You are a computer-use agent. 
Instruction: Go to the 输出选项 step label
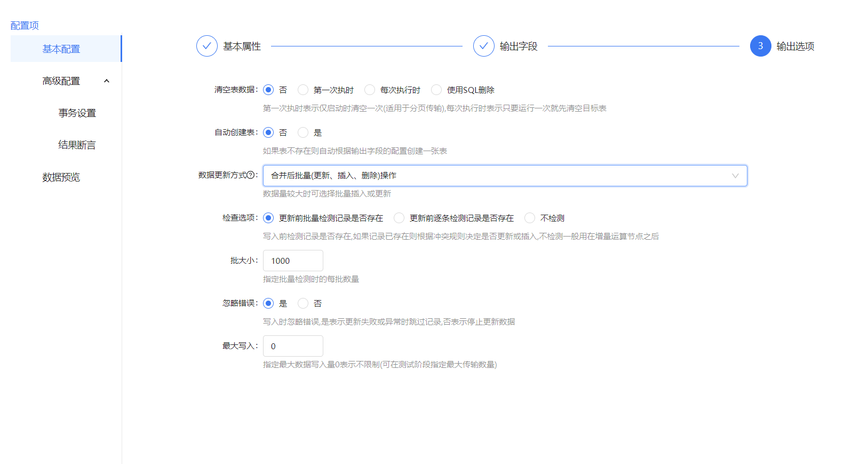coord(795,46)
